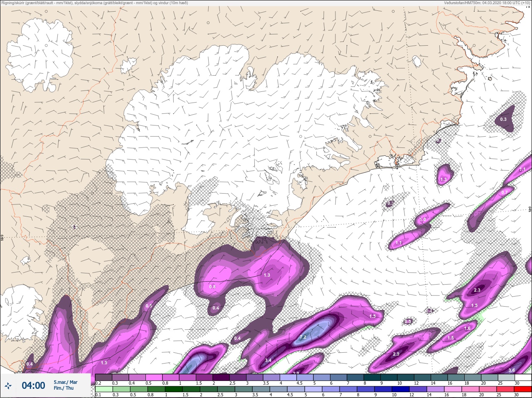Click the 1.6 precipitation value on the map
Screen dimensions: 532x398
coord(467,328)
